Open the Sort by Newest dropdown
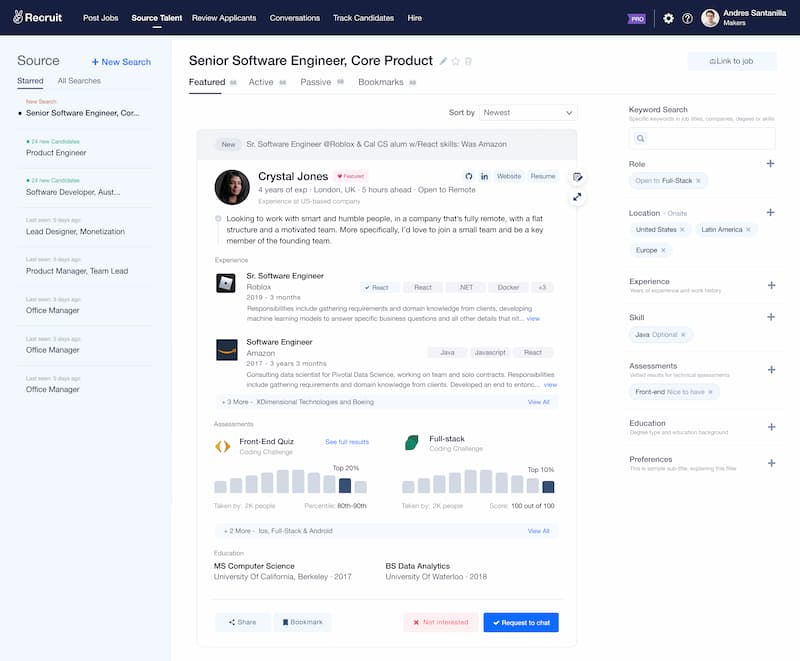This screenshot has width=800, height=661. (528, 113)
